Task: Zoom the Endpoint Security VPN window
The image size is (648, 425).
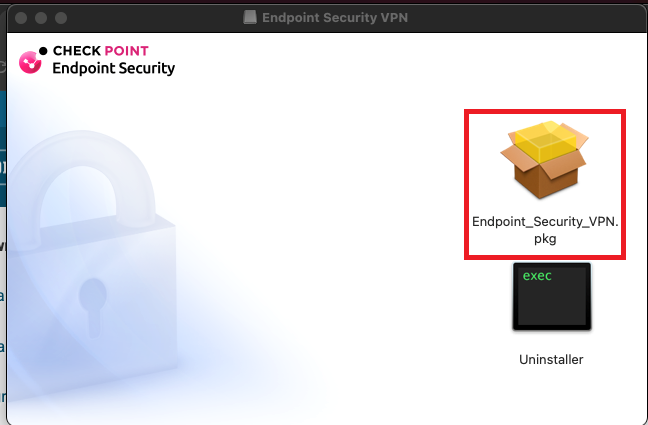Action: (61, 17)
